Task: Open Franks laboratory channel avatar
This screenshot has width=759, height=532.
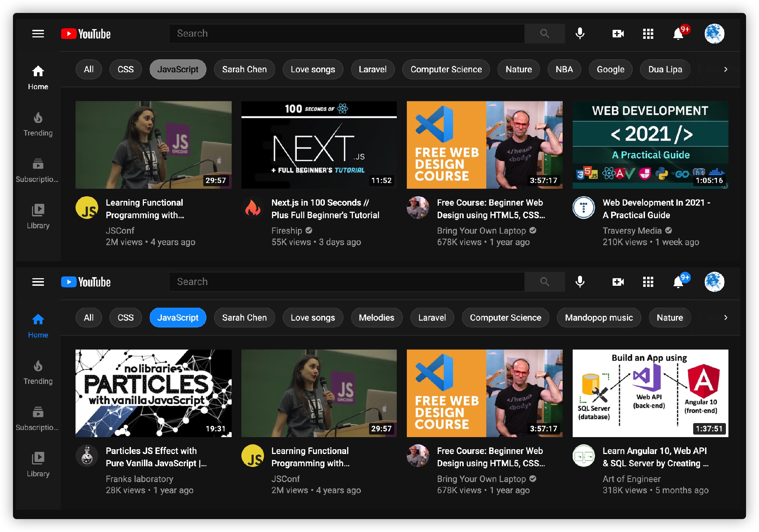Action: click(x=87, y=456)
